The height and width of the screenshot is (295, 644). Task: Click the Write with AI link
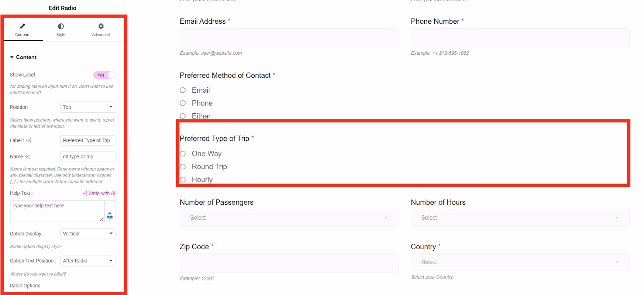(x=99, y=193)
